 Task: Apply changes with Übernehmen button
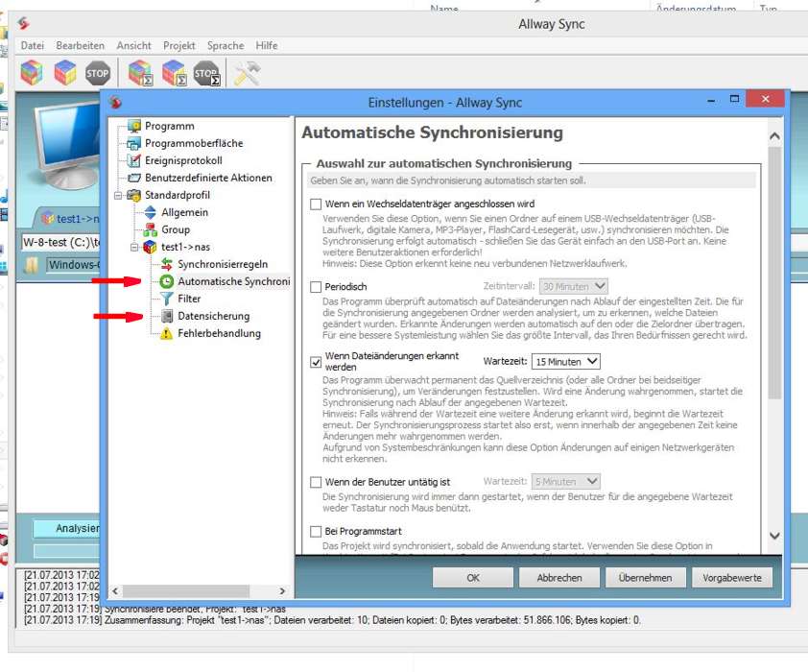coord(646,578)
